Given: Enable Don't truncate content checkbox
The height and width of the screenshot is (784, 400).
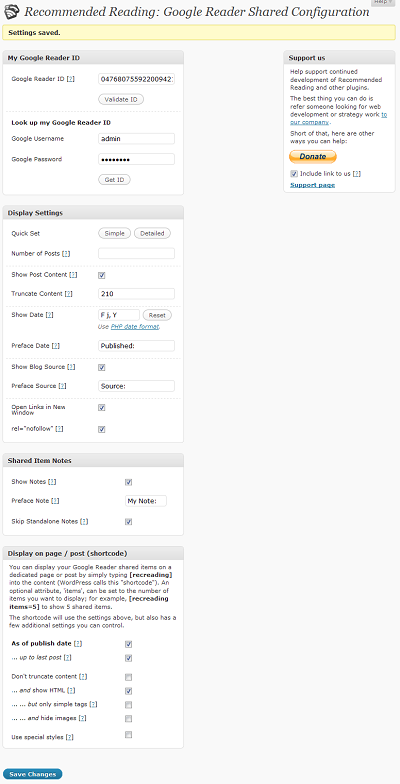Looking at the screenshot, I should [x=128, y=678].
